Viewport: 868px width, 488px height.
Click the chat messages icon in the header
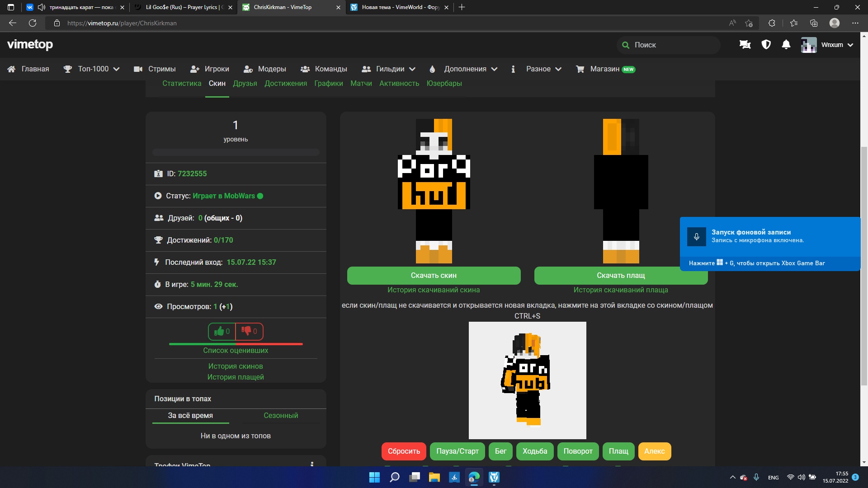click(745, 45)
